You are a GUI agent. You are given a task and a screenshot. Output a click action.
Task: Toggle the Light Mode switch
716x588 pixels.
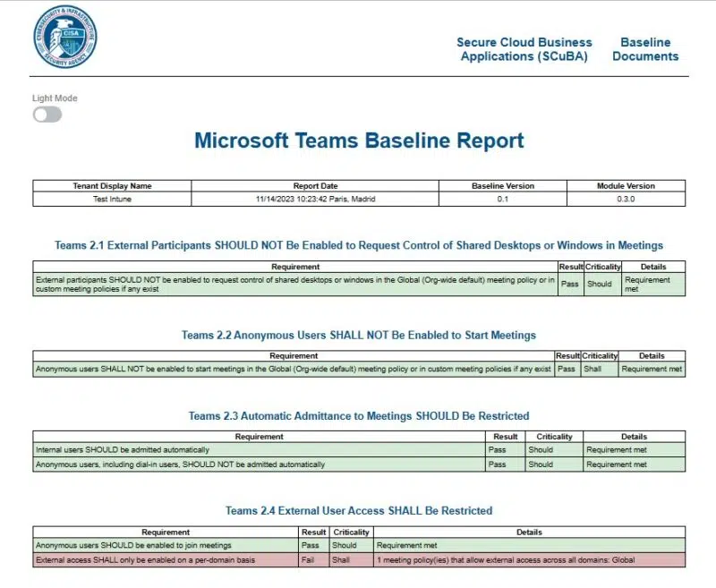(46, 115)
